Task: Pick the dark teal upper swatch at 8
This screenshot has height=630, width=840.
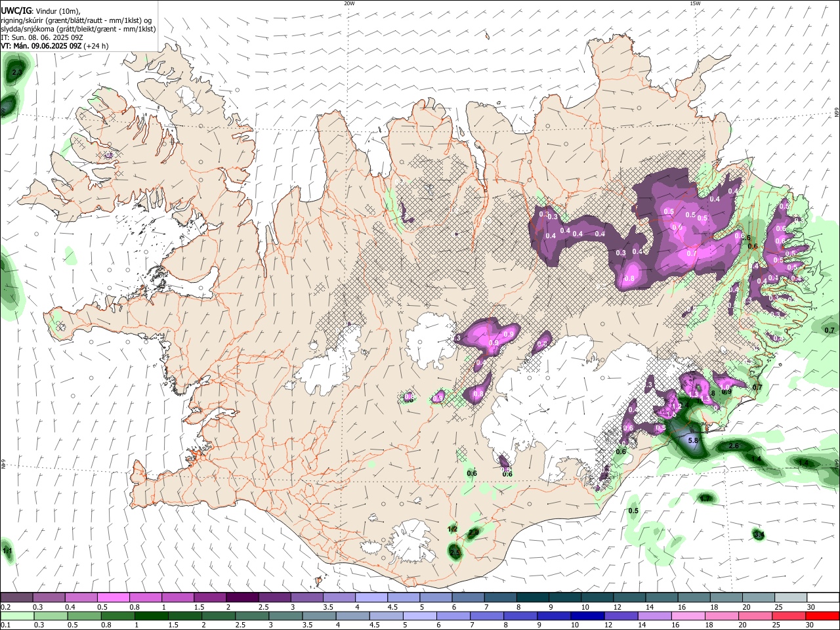Action: click(532, 598)
